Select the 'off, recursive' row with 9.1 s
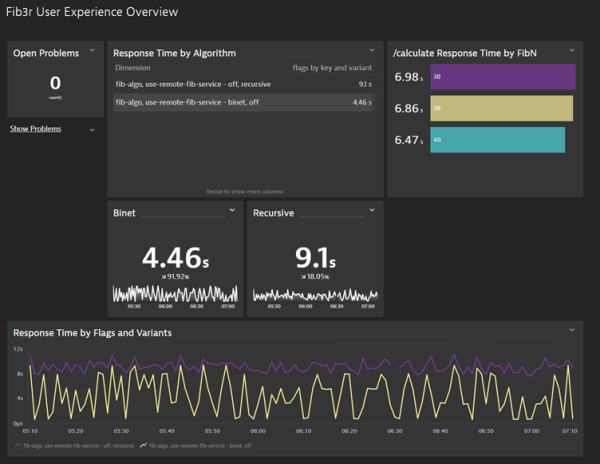The image size is (600, 464). 244,84
